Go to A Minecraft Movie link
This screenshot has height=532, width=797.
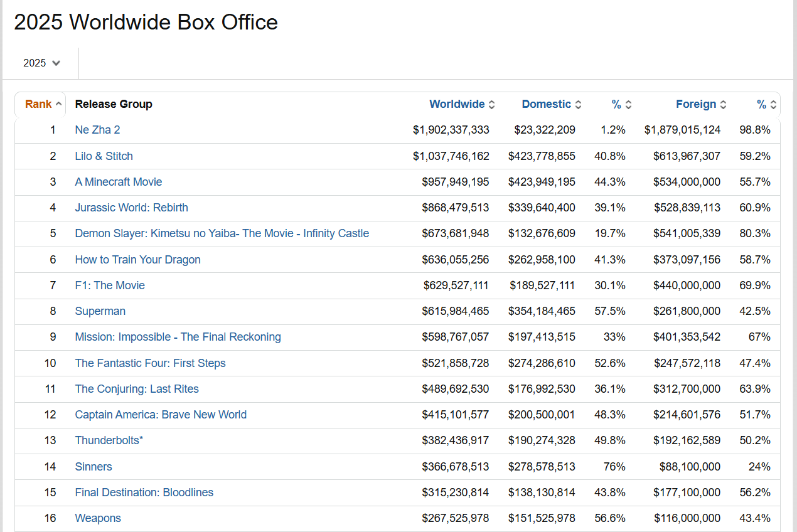(118, 182)
